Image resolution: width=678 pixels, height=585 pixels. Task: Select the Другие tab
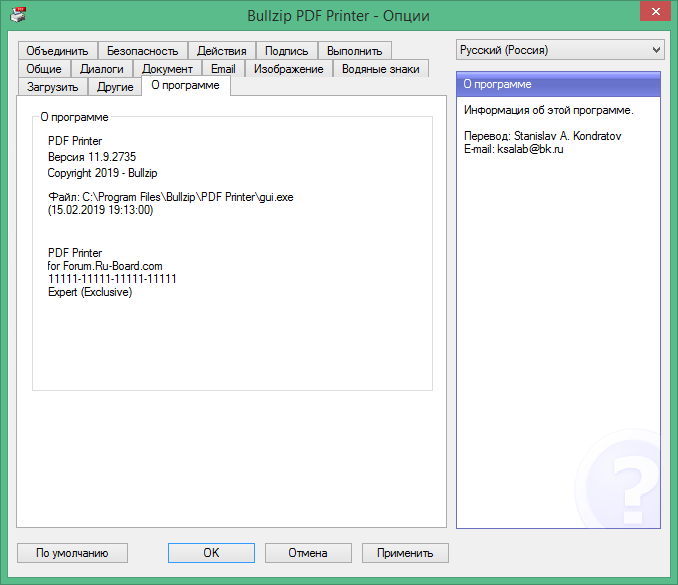(x=115, y=87)
